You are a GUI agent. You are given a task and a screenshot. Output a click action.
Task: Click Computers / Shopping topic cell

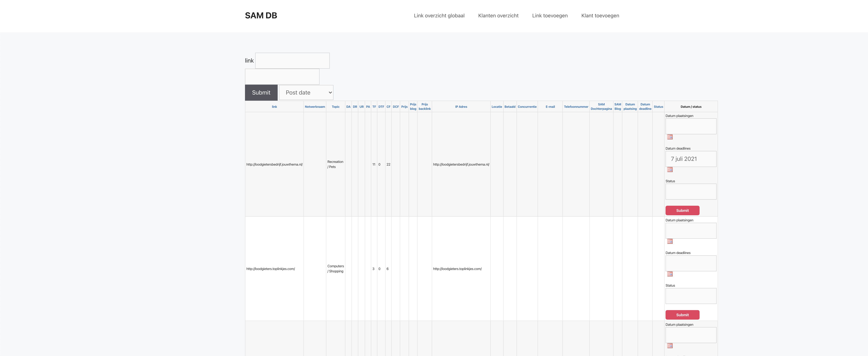[336, 269]
